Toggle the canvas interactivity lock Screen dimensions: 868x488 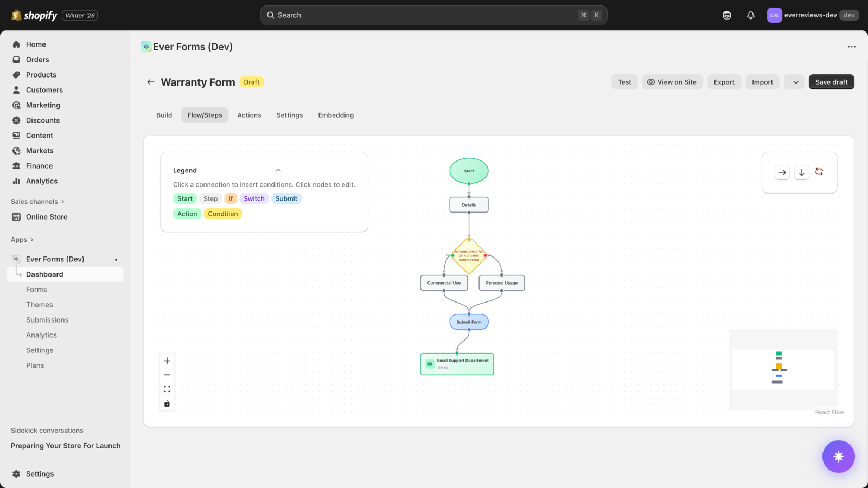click(x=167, y=403)
